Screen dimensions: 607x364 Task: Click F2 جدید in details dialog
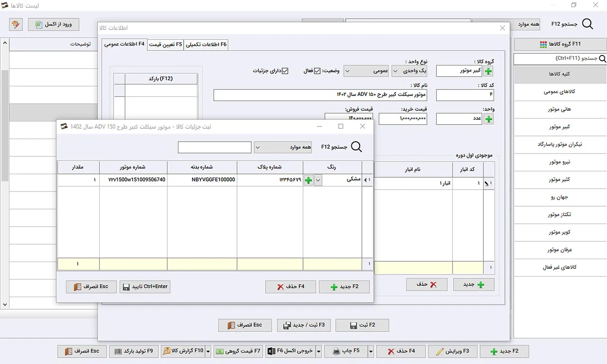coord(344,287)
